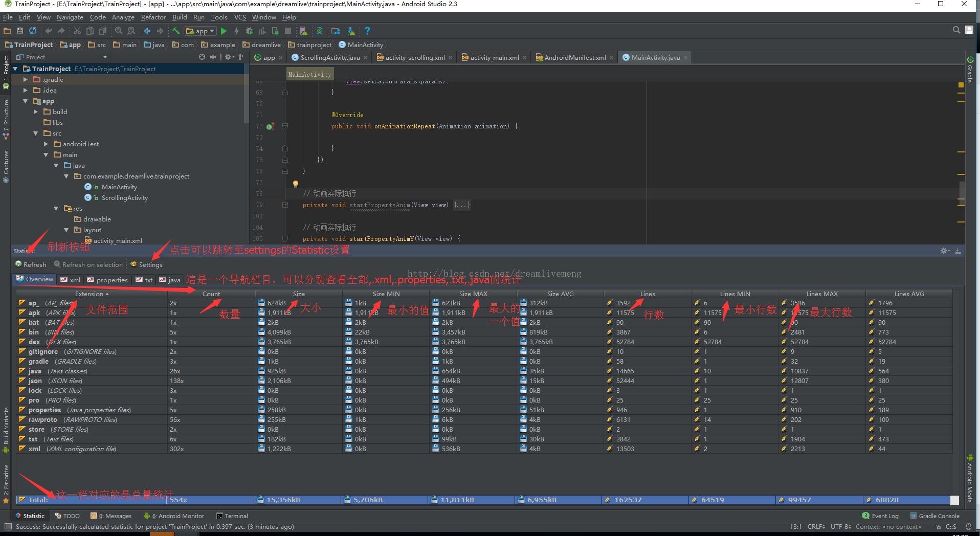
Task: Click the Save All floppy icon
Action: [20, 31]
